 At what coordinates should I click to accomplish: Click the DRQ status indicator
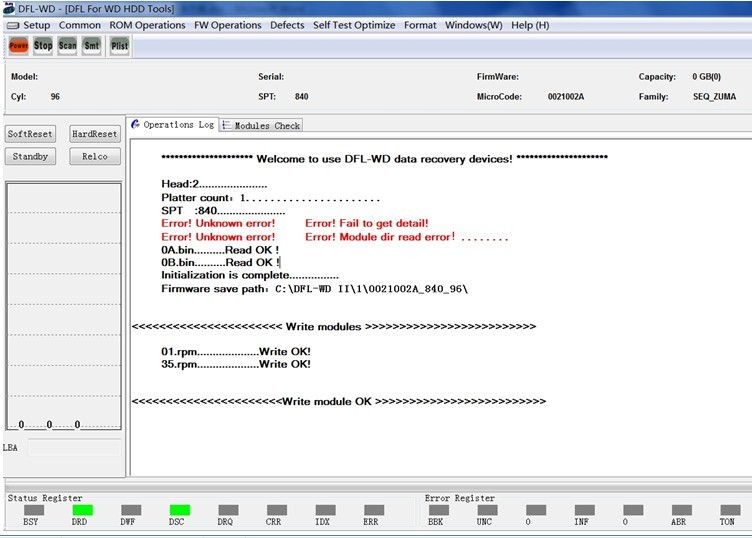pyautogui.click(x=228, y=510)
